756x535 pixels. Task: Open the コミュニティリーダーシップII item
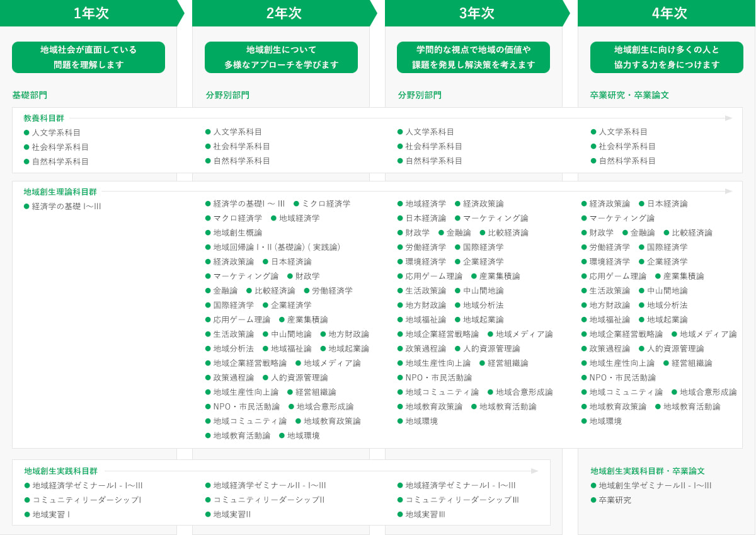269,500
